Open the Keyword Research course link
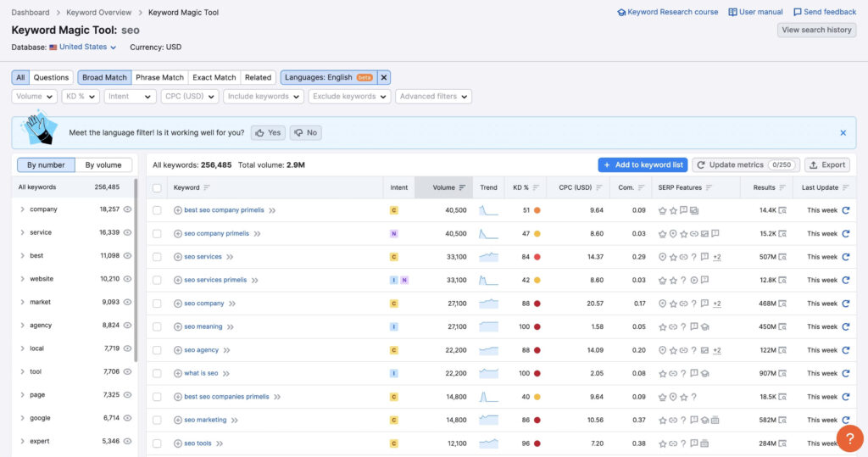This screenshot has width=868, height=457. click(x=668, y=12)
